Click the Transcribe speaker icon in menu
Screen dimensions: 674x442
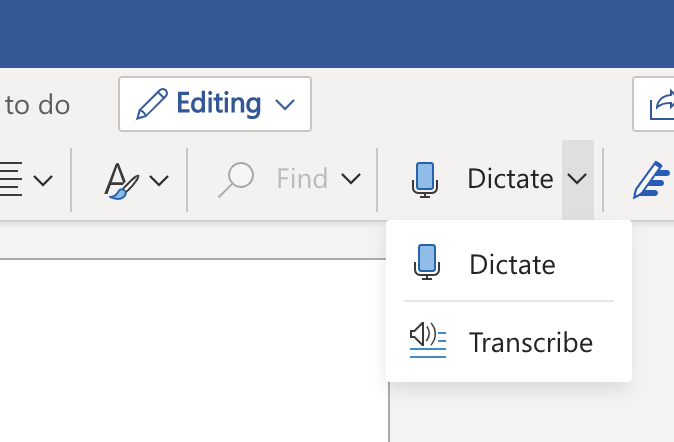tap(428, 340)
